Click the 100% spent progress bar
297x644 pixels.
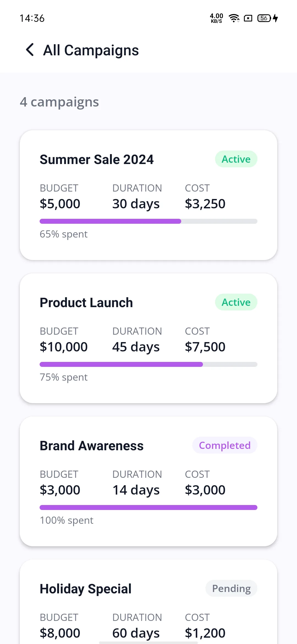[x=148, y=507]
